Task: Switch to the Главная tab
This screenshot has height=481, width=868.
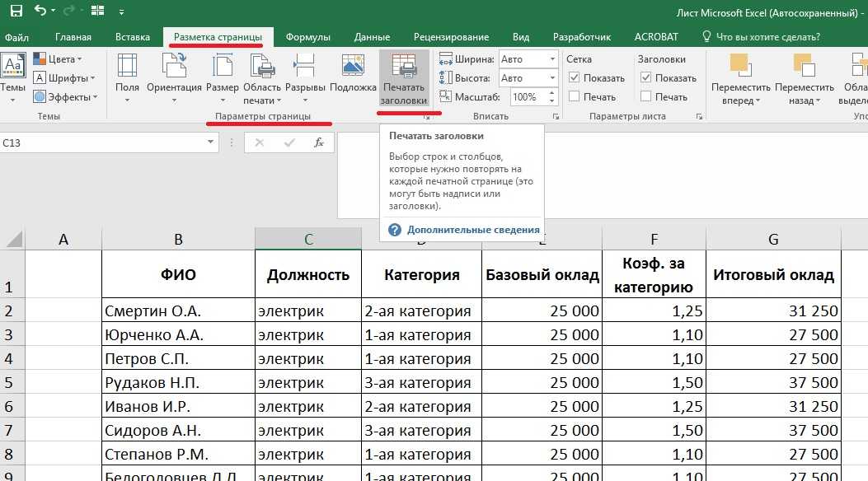Action: coord(73,37)
